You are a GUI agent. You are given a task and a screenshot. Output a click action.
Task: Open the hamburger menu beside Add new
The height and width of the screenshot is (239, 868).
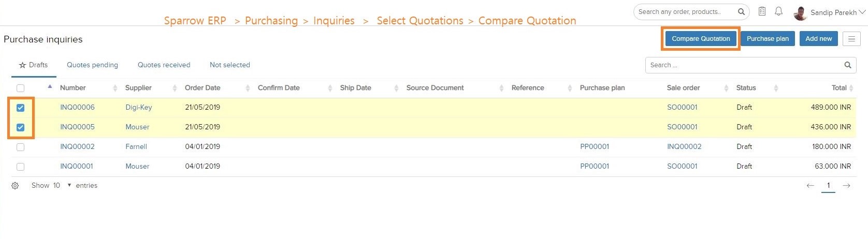coord(851,39)
